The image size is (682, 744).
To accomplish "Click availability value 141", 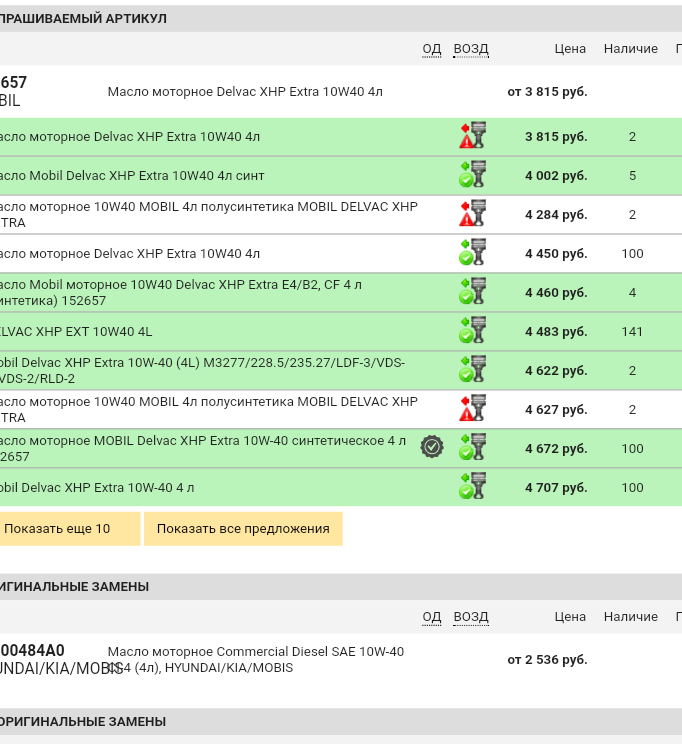I will coord(632,331).
